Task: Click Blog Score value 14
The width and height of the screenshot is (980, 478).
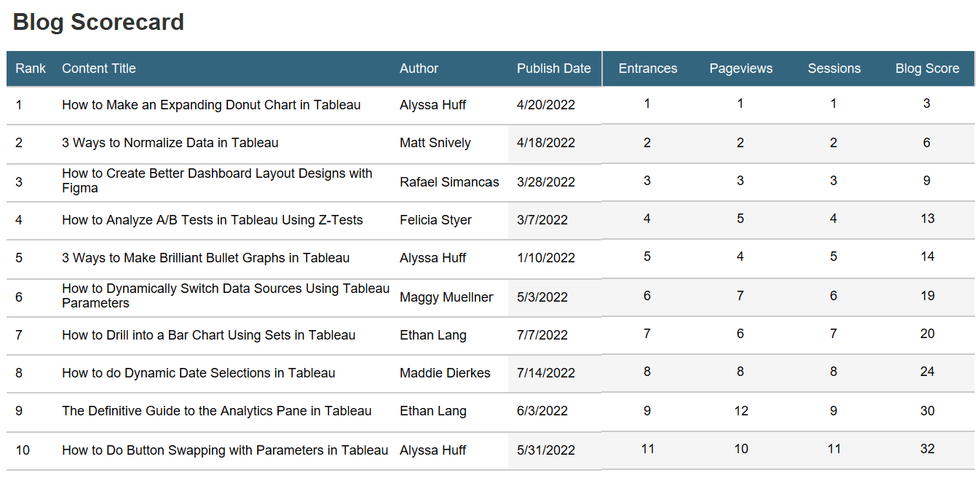Action: pos(927,256)
